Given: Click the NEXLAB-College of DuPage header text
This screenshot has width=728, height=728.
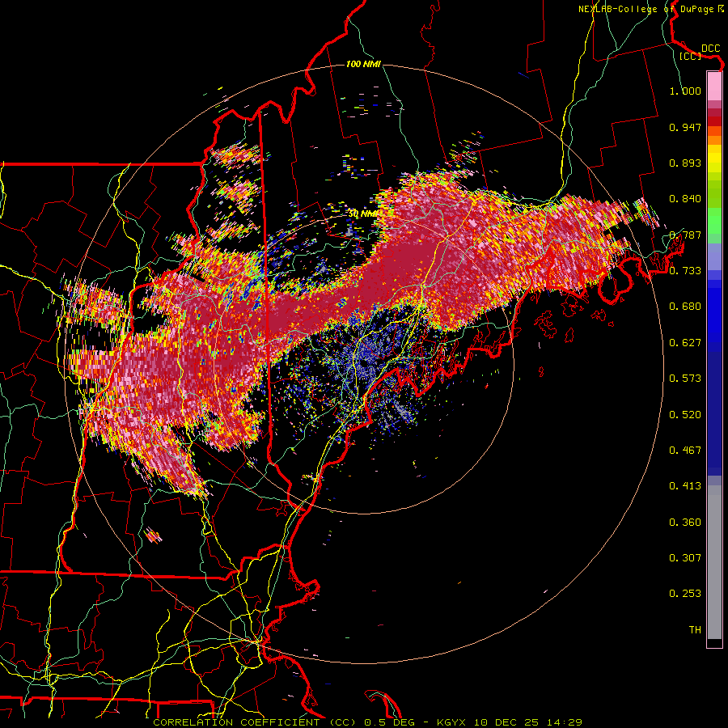Looking at the screenshot, I should click(651, 9).
